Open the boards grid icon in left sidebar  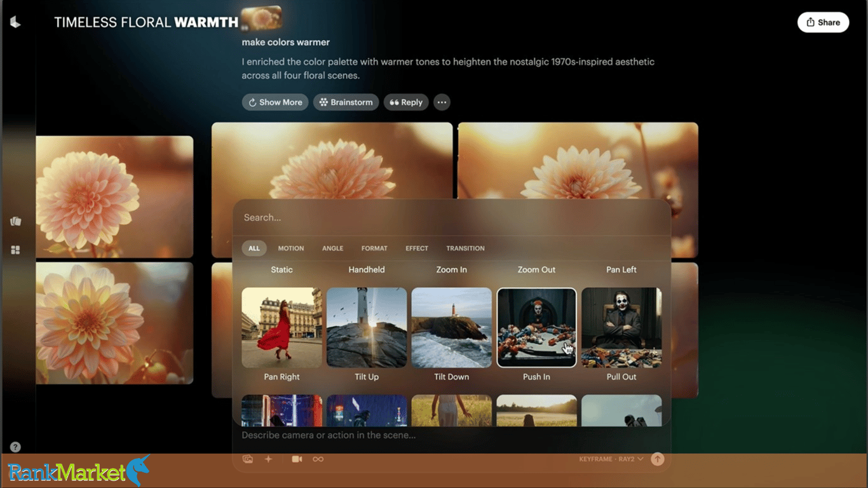pyautogui.click(x=16, y=250)
